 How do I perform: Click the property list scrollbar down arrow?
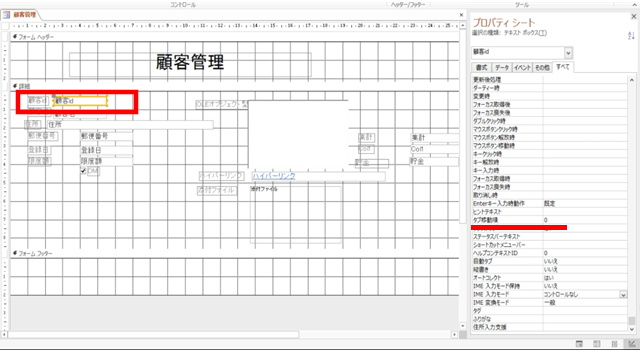point(632,329)
